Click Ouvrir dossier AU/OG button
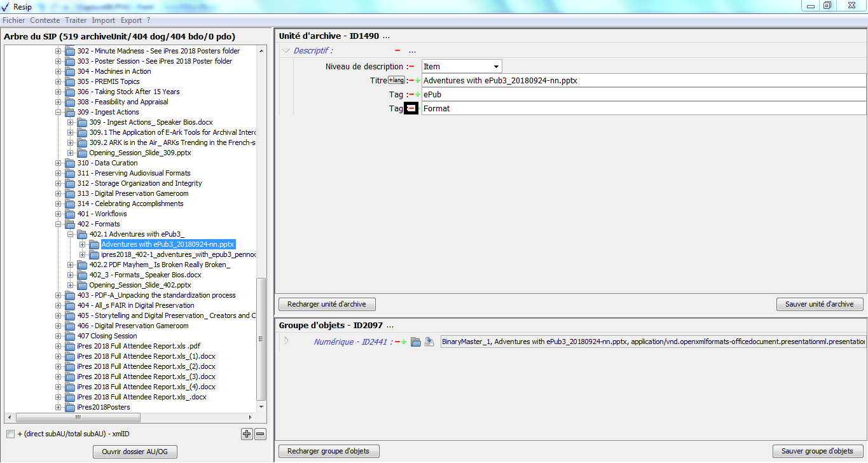 click(x=135, y=452)
